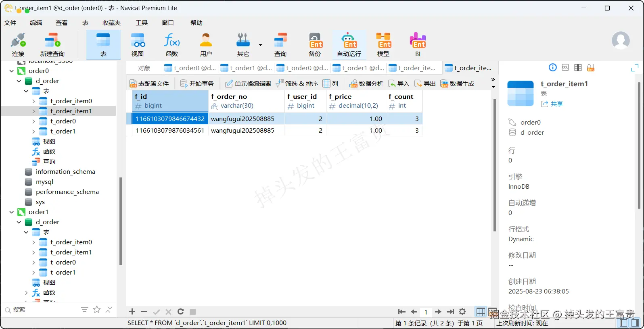
Task: Go to the previous page arrow
Action: click(x=414, y=312)
